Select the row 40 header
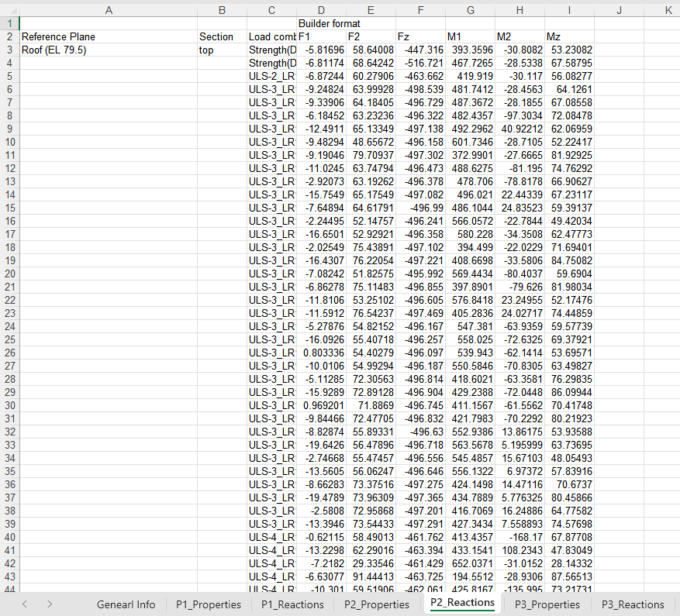Screen dimensions: 680x616 click(x=9, y=537)
